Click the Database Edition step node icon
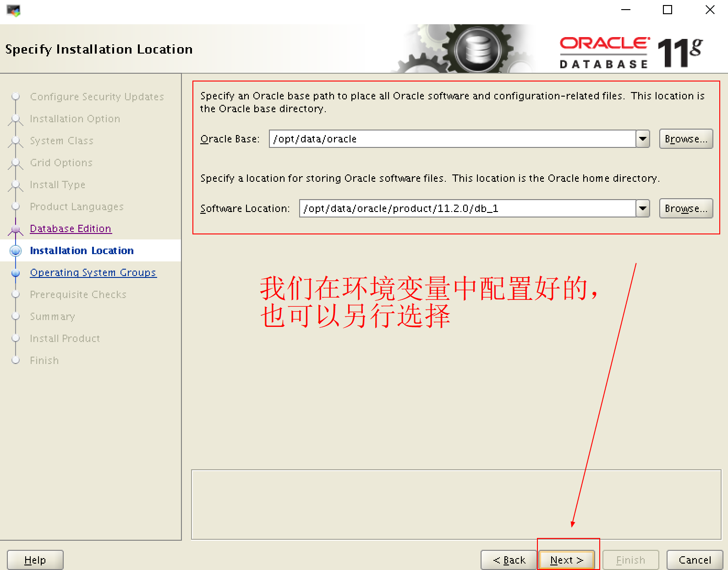This screenshot has height=570, width=728. (x=16, y=228)
